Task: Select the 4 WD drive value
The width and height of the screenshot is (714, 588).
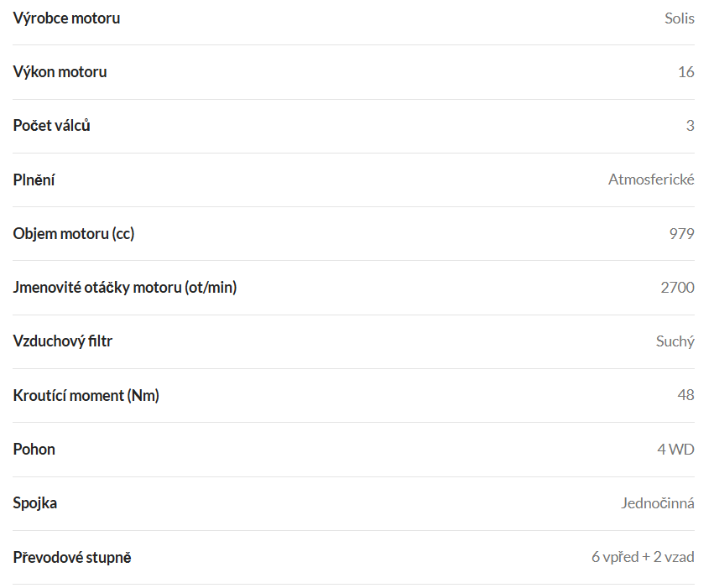Action: click(x=675, y=450)
